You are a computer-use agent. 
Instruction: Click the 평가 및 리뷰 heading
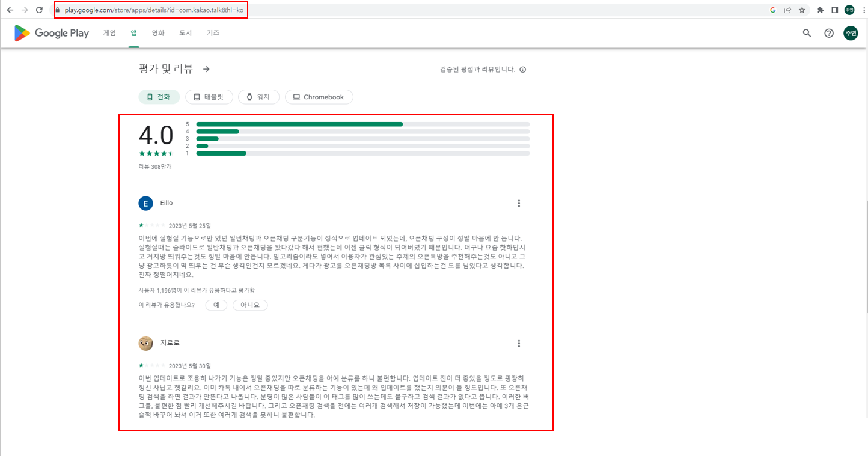pos(166,69)
